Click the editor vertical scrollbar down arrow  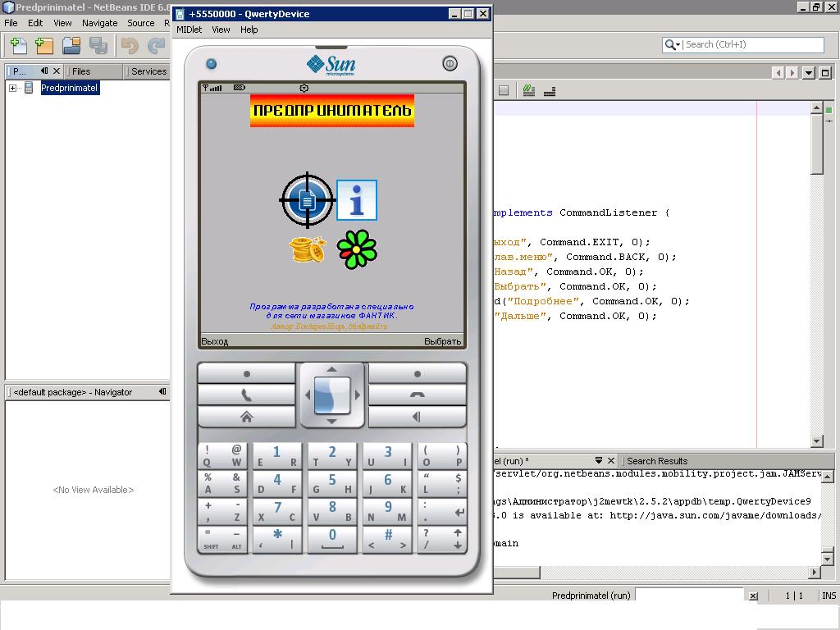point(816,441)
